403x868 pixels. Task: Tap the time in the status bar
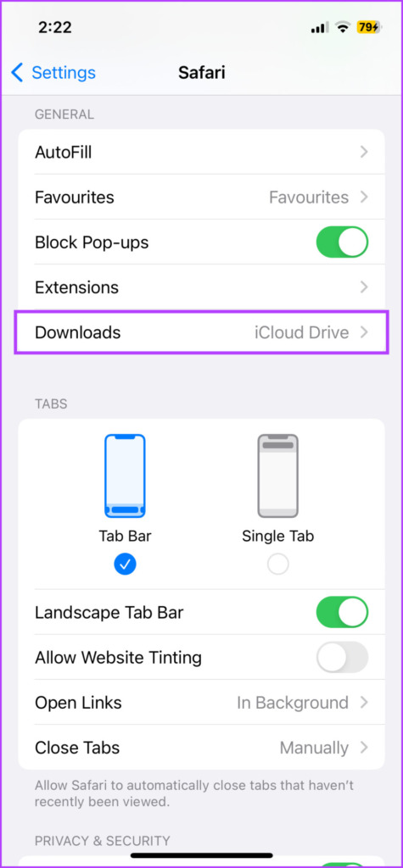tap(54, 28)
